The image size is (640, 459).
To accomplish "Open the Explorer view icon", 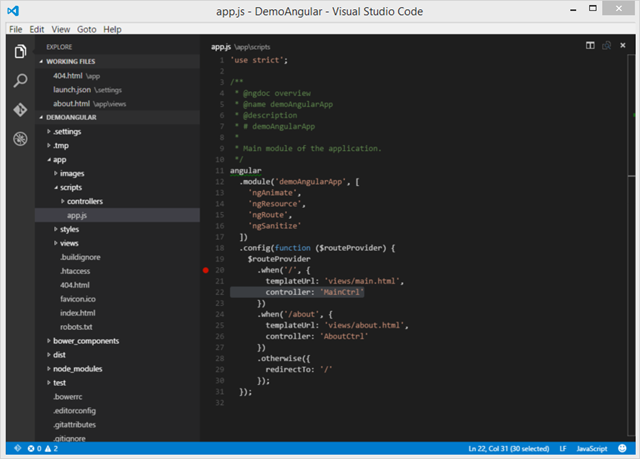I will (20, 51).
